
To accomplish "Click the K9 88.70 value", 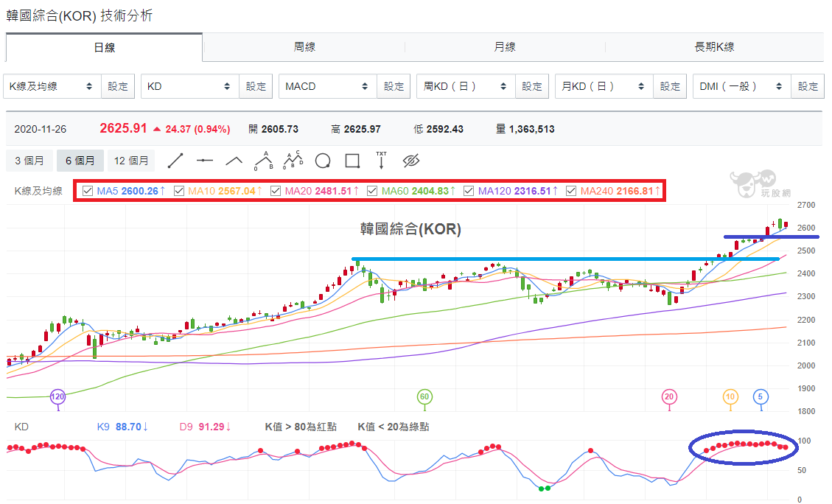I will (122, 427).
